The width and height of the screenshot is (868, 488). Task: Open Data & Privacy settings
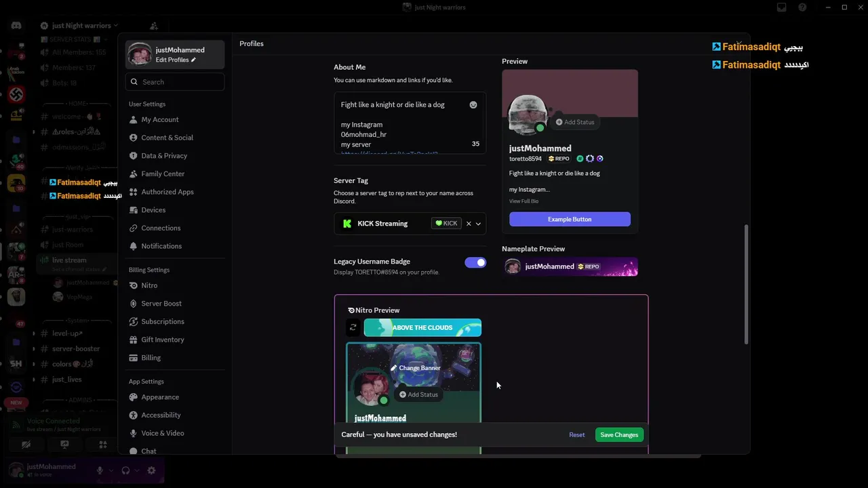point(174,156)
